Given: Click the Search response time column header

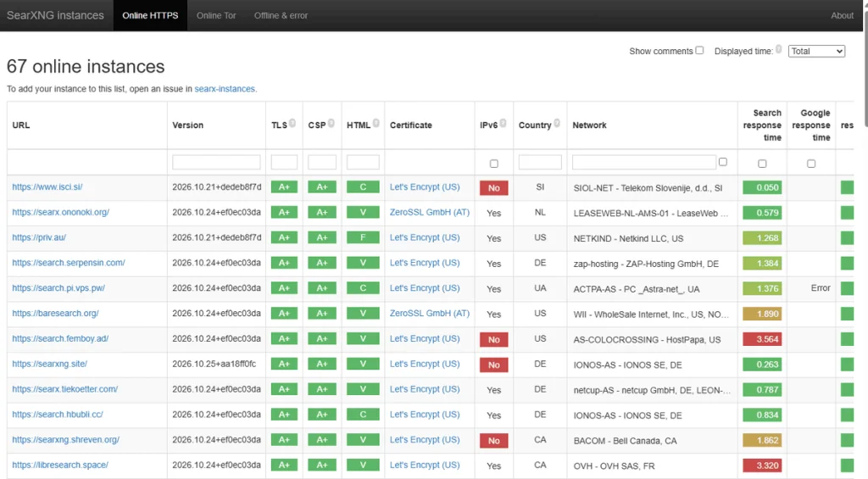Looking at the screenshot, I should 762,125.
